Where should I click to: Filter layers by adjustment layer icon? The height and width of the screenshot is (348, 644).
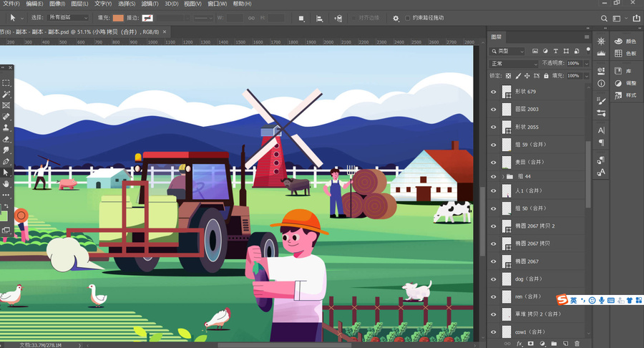545,51
